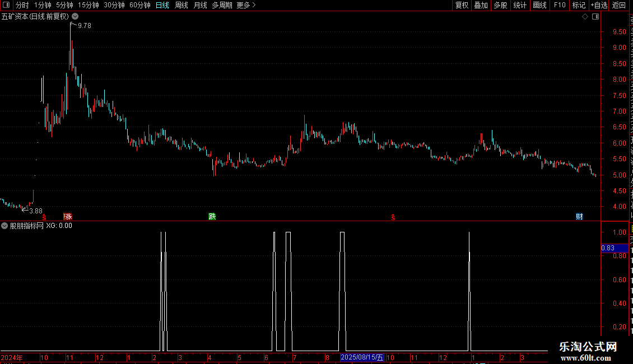Click the red 涨 event marker
633x364 pixels.
67,217
